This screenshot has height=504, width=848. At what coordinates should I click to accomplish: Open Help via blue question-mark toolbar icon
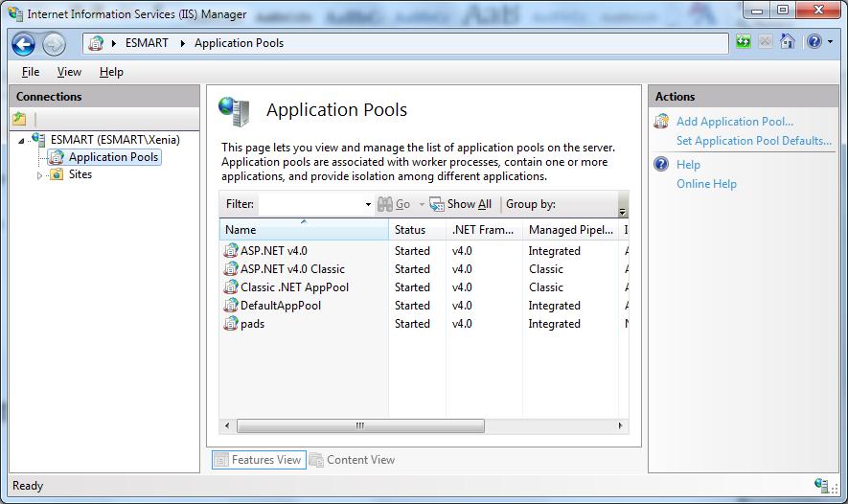tap(814, 41)
